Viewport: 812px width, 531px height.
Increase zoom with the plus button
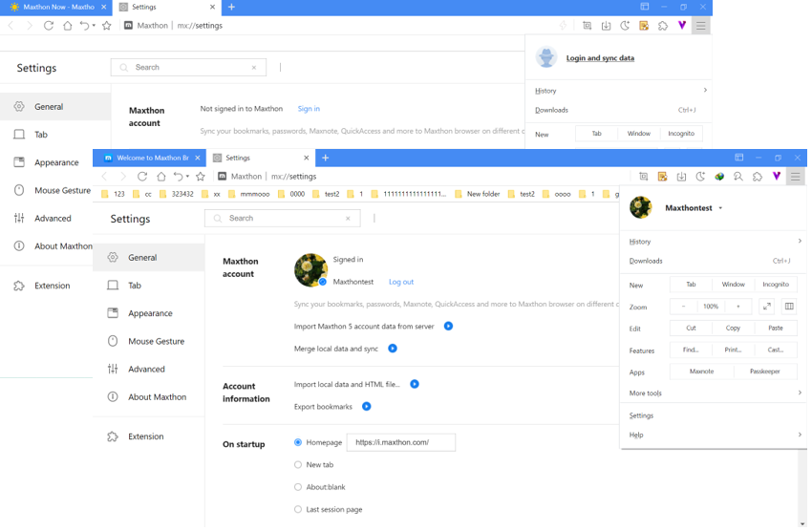click(738, 307)
